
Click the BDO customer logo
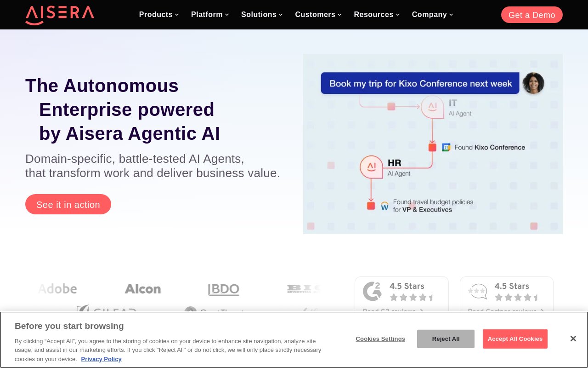click(224, 289)
